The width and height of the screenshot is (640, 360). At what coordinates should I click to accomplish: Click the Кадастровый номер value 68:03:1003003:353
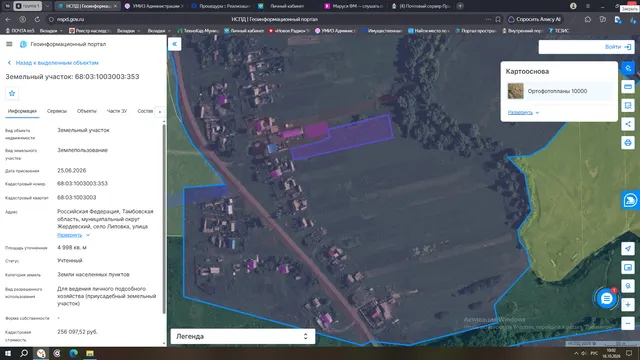coord(82,184)
